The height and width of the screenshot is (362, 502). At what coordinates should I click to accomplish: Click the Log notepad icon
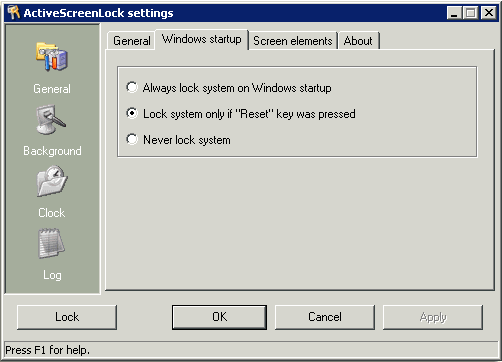(52, 244)
